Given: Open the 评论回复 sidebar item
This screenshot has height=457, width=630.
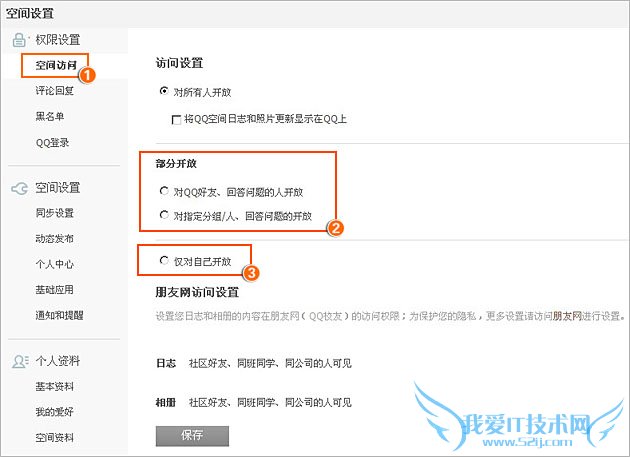Looking at the screenshot, I should coord(55,91).
